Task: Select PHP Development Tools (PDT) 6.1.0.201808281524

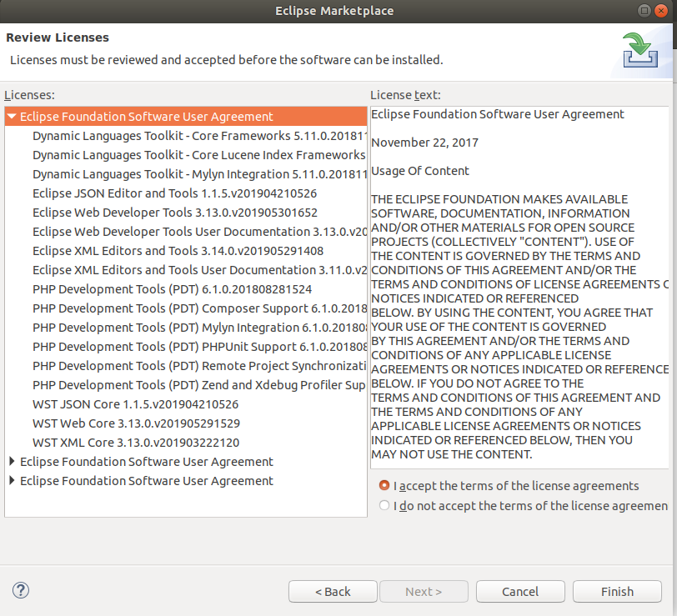Action: pyautogui.click(x=173, y=289)
